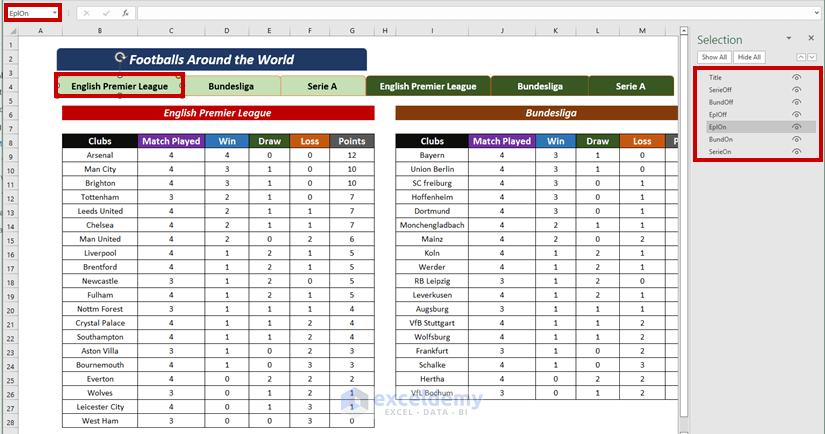
Task: Open Selection pane options dropdown
Action: (x=789, y=38)
